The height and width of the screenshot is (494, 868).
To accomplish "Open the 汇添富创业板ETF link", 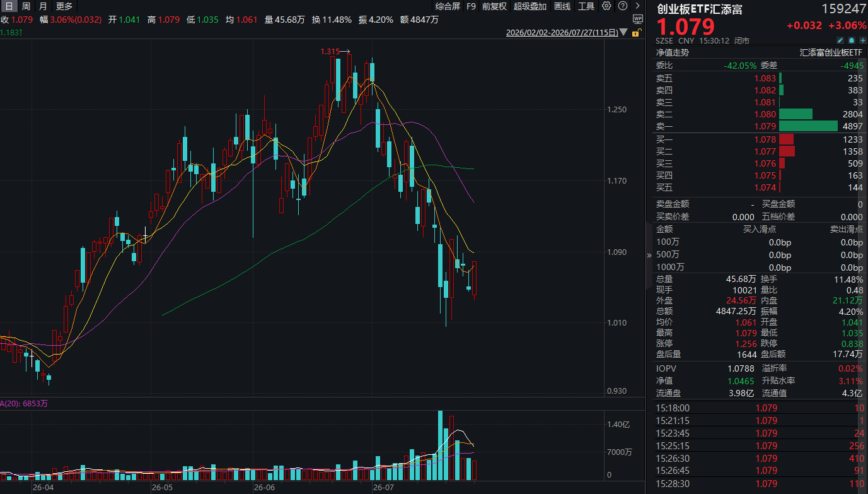I will coord(831,52).
